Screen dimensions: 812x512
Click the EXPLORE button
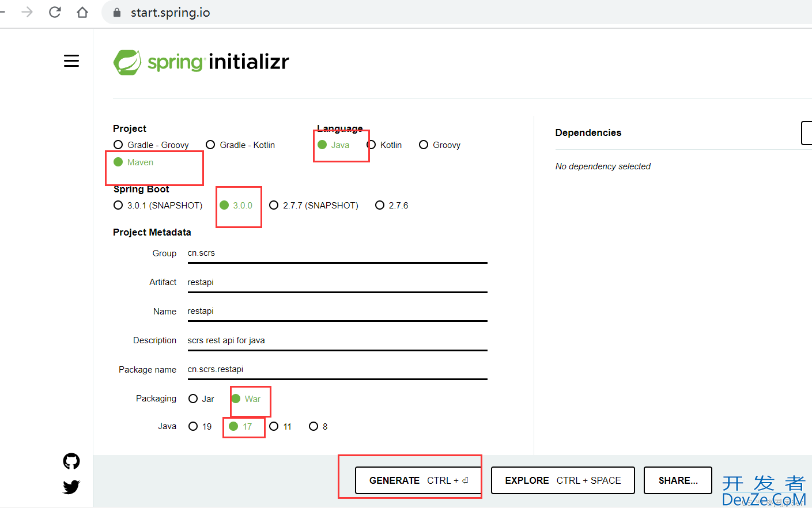pyautogui.click(x=563, y=480)
